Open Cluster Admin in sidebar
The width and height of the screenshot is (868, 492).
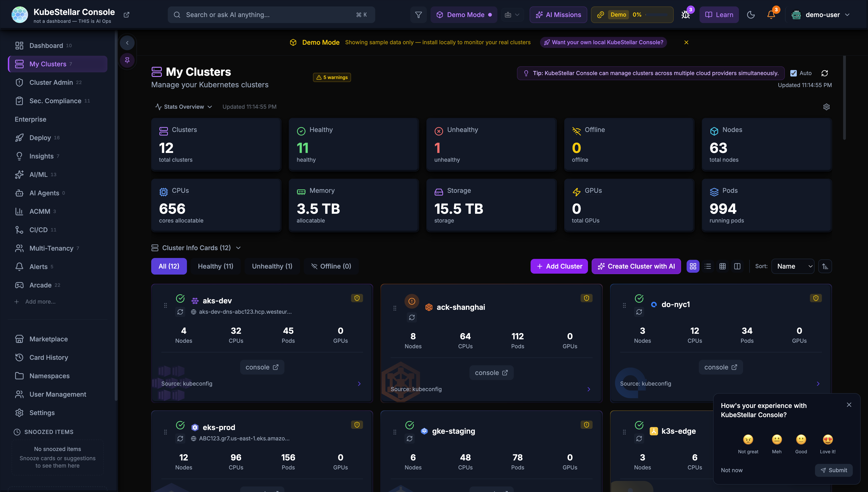(57, 82)
